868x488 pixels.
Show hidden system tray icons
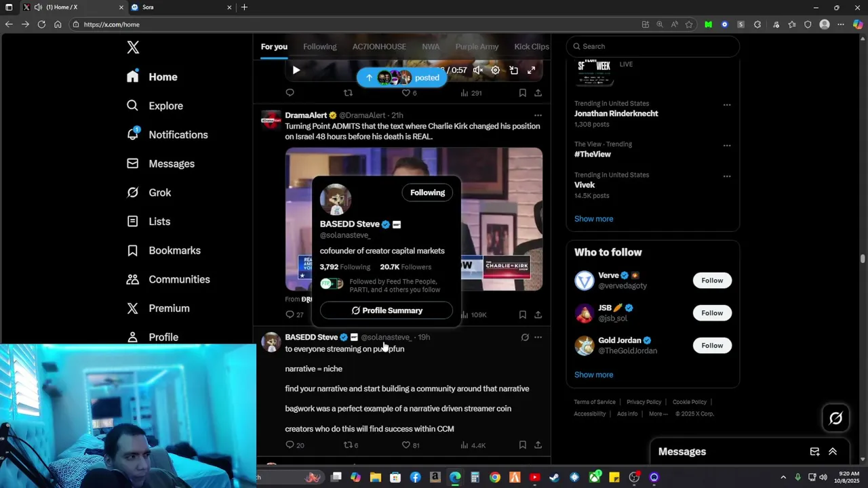click(783, 477)
